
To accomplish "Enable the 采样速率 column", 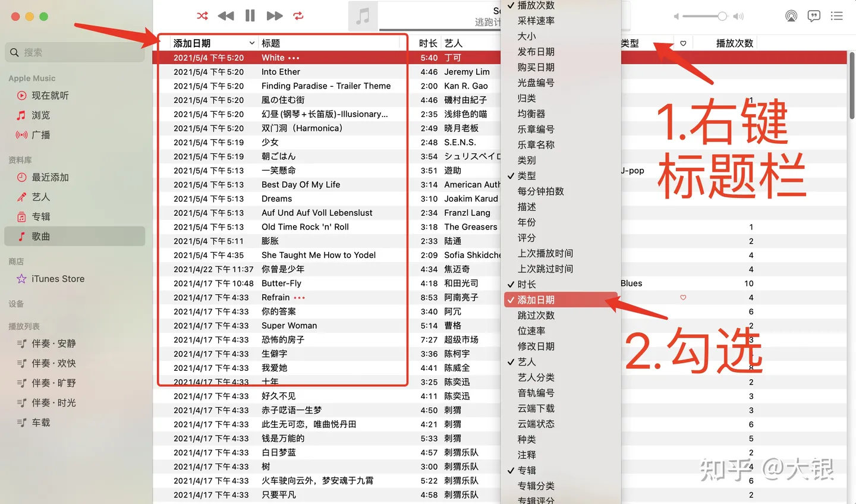I will click(562, 21).
